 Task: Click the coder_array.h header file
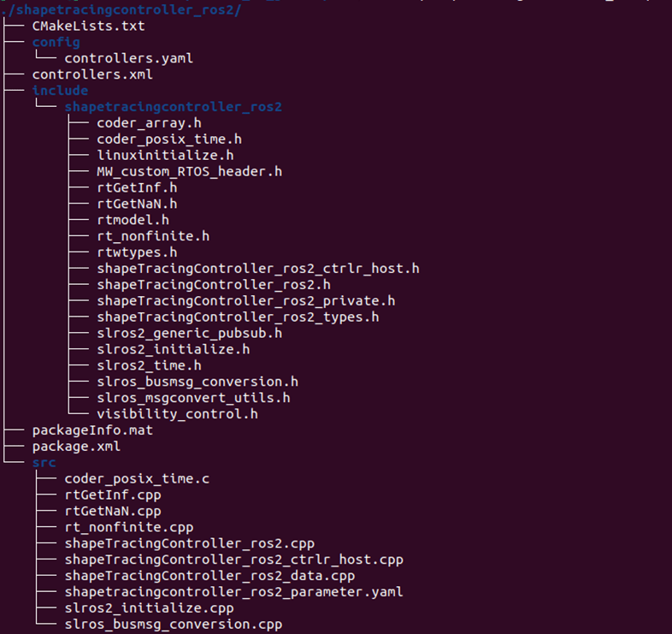(x=149, y=123)
